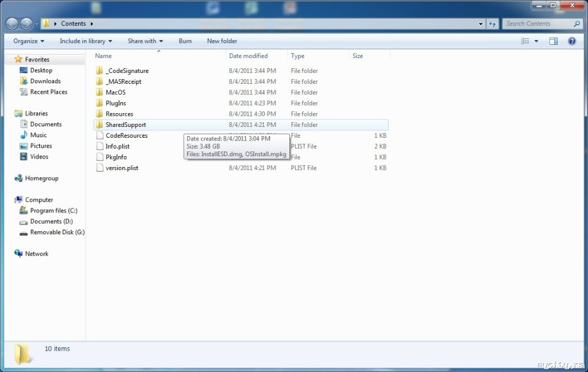Image resolution: width=588 pixels, height=372 pixels.
Task: Click the 2 KB size of Info.plist
Action: point(380,146)
